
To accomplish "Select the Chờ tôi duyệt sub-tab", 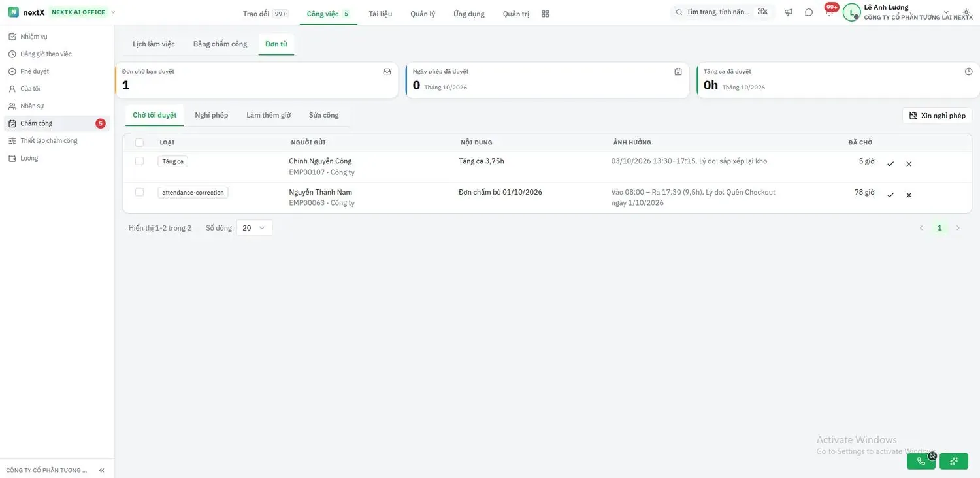I will tap(155, 115).
